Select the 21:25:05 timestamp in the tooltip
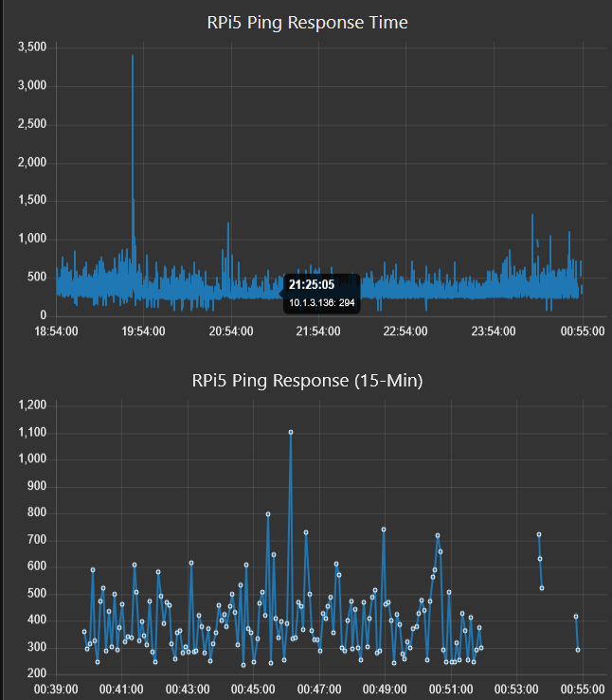Image resolution: width=612 pixels, height=700 pixels. tap(311, 284)
